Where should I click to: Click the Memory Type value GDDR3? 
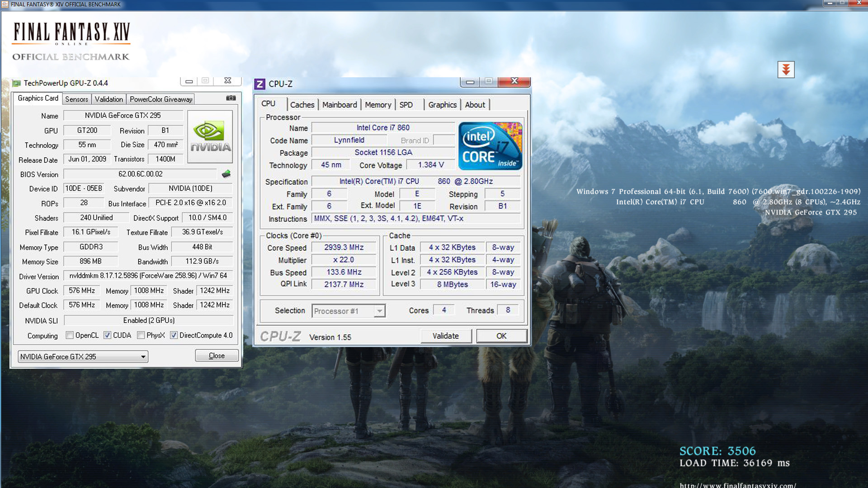[x=91, y=247]
